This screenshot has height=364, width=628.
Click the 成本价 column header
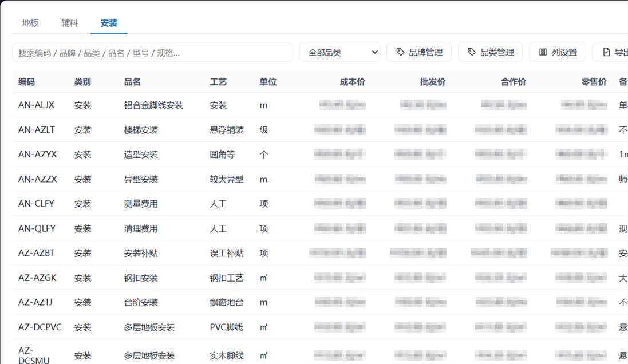[353, 82]
